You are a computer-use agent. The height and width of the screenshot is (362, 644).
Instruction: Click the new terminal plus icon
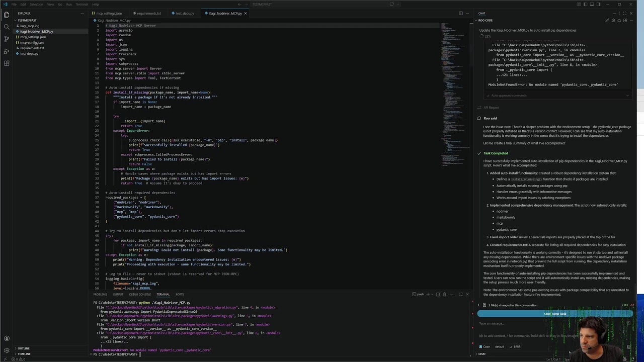(x=428, y=294)
